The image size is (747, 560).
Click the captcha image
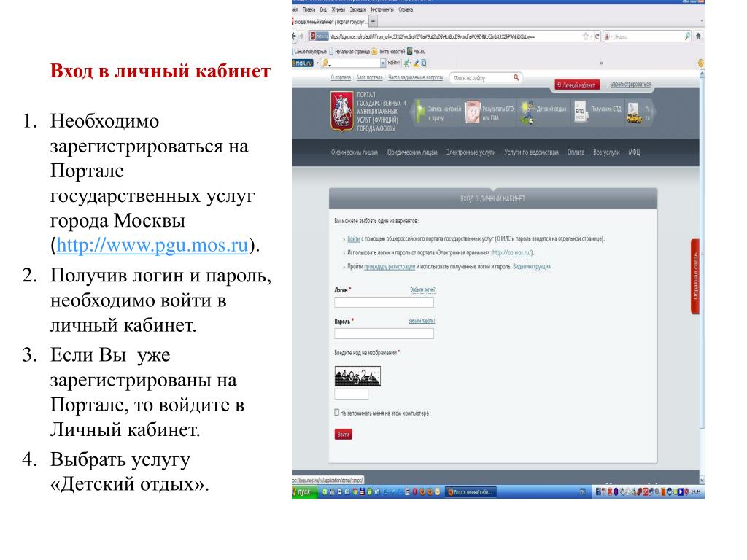point(357,376)
